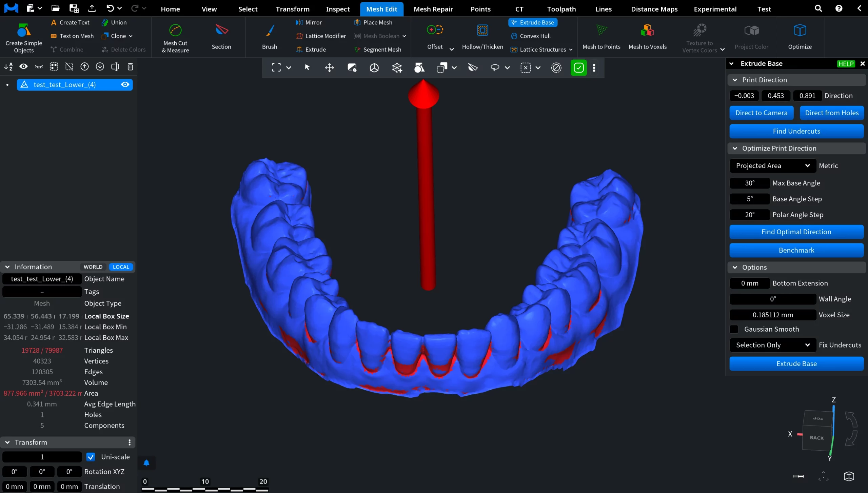Click the Bottom Extension input field
Screen dimensions: 868x493
pyautogui.click(x=750, y=283)
